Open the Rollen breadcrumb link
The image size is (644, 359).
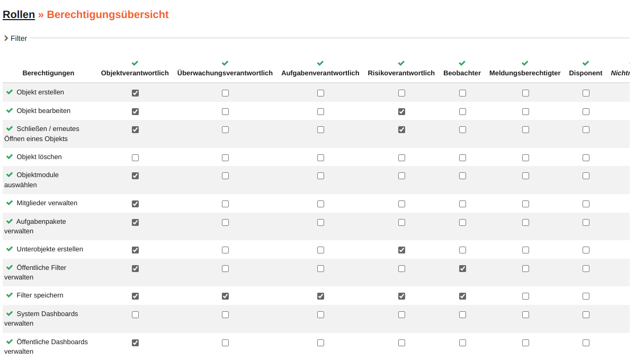click(19, 15)
